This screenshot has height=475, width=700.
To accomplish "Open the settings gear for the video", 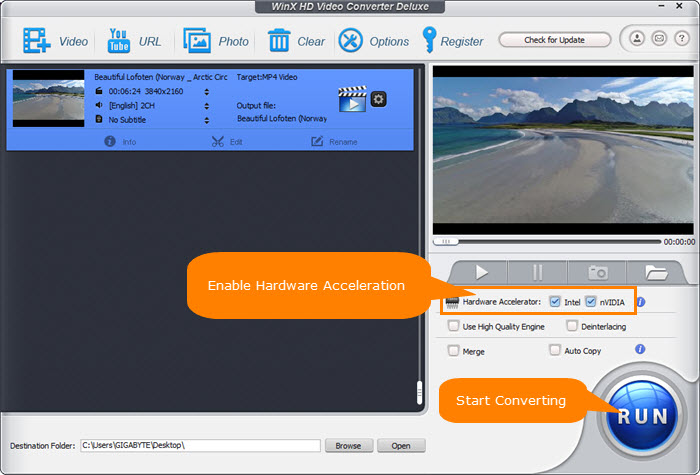I will (379, 99).
